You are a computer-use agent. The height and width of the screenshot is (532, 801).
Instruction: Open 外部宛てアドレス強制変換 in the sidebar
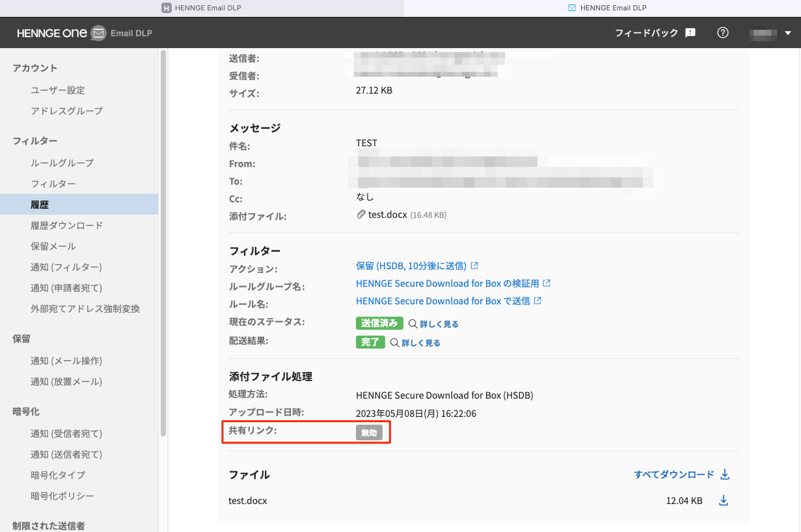point(85,309)
